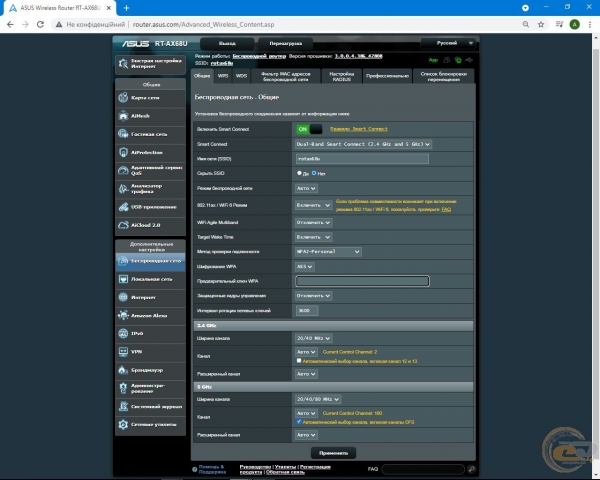Open System Log section
Screen dimensions: 600x480
(x=150, y=407)
